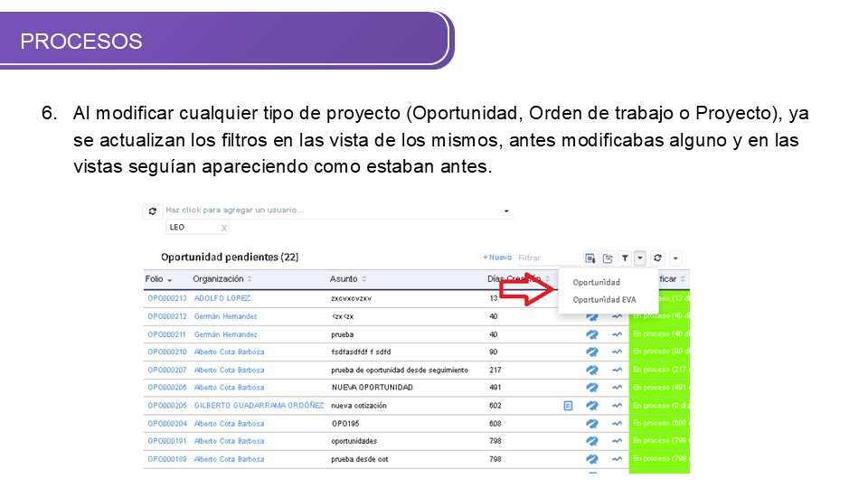This screenshot has height=488, width=868.
Task: Click the days value 491
Action: (x=495, y=388)
